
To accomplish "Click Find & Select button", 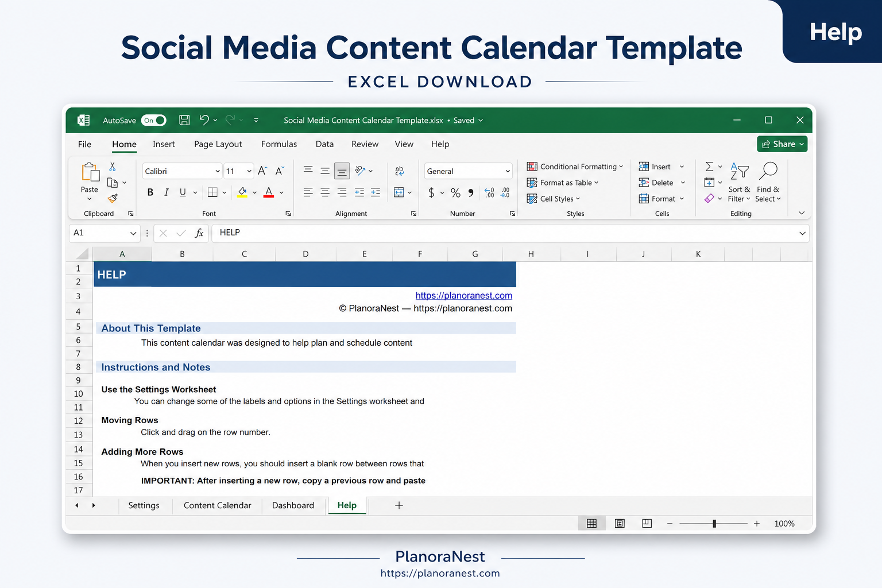I will tap(768, 182).
